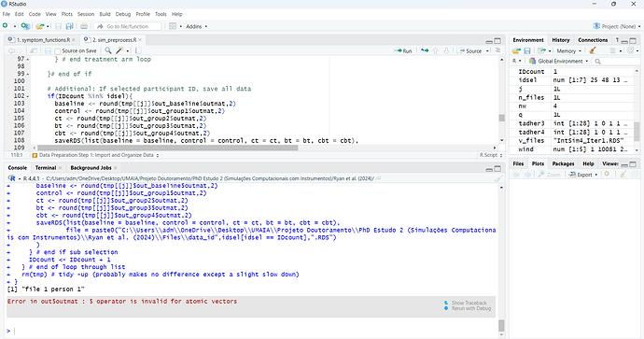Load workspace icon in Environment pane
Screen dimensions: 644x339
[x=516, y=50]
